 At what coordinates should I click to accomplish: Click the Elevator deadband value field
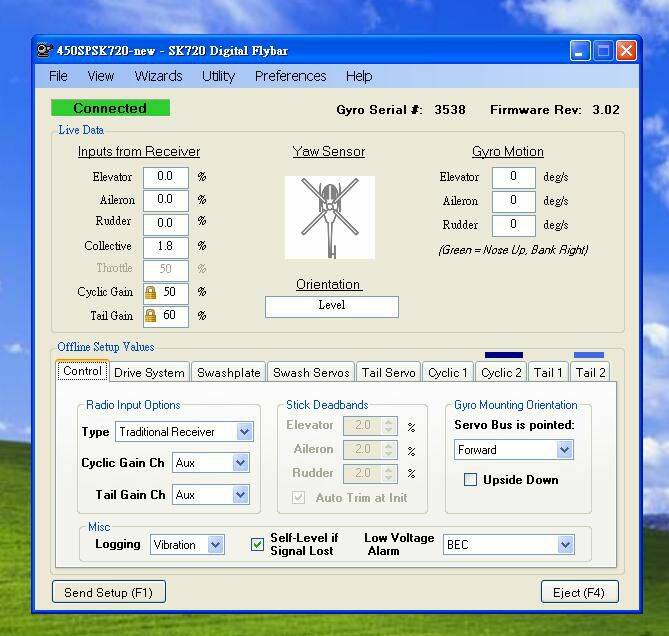pyautogui.click(x=363, y=425)
